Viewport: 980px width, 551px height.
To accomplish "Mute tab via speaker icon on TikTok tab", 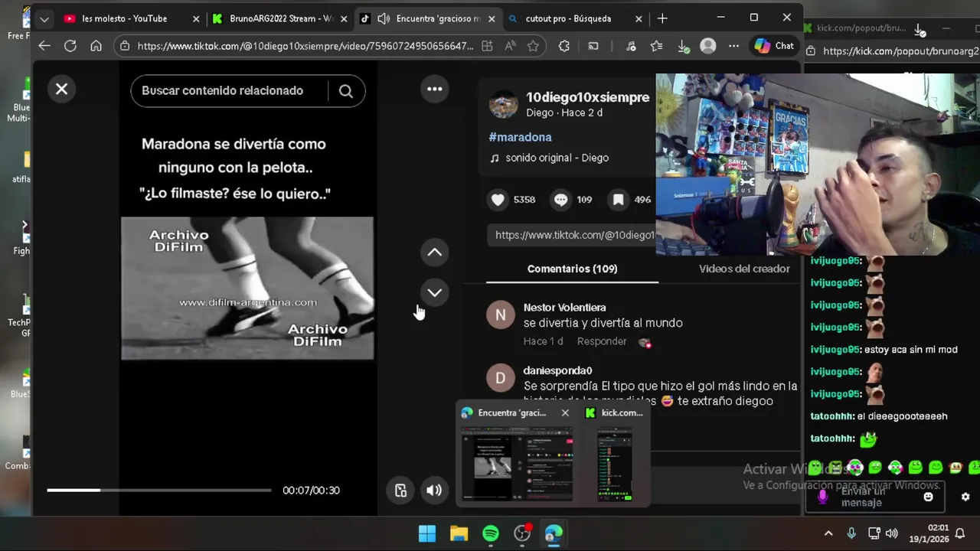I will click(384, 18).
